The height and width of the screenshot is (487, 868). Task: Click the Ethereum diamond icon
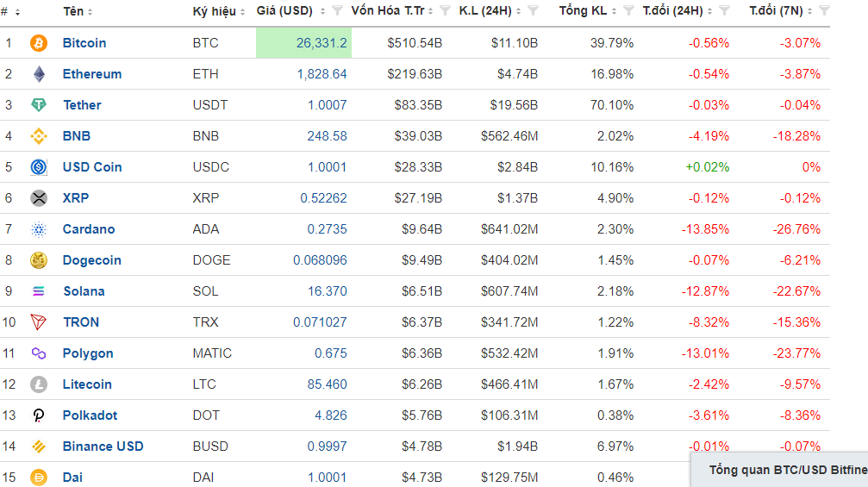coord(39,73)
